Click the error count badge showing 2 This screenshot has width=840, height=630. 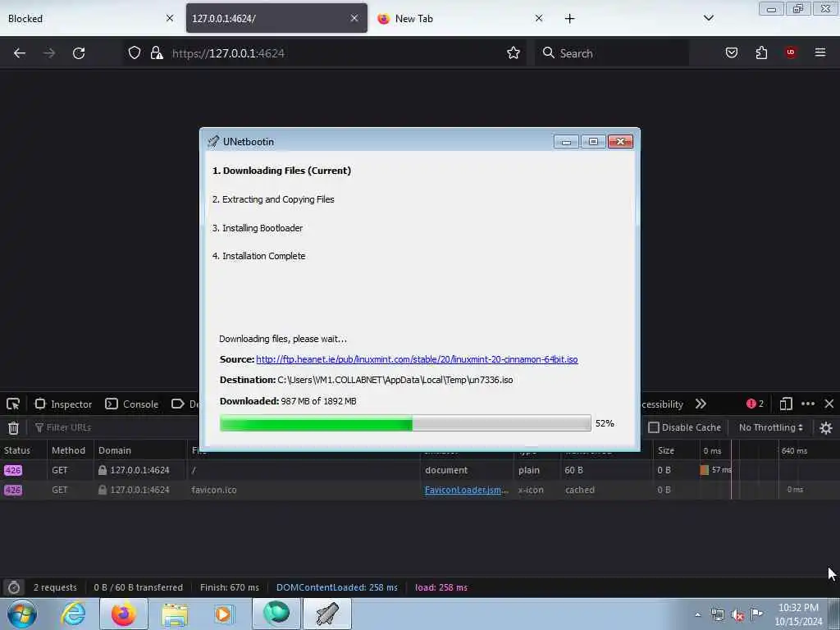pyautogui.click(x=755, y=404)
